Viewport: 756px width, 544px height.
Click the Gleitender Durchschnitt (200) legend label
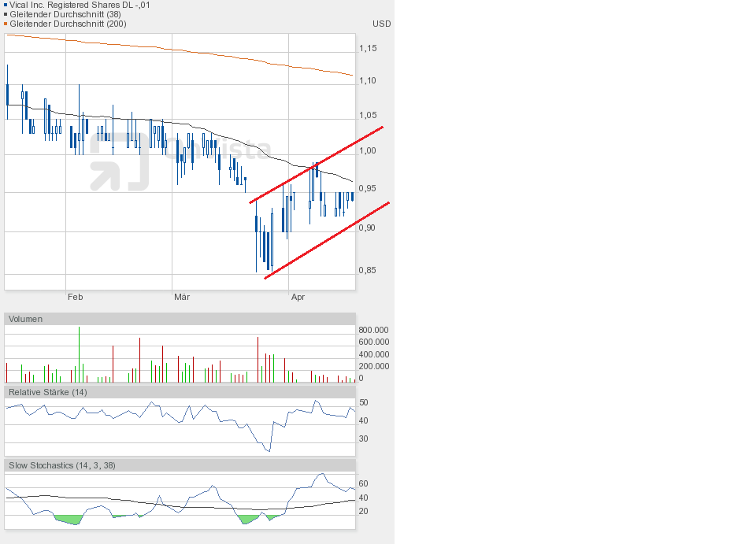(x=68, y=24)
